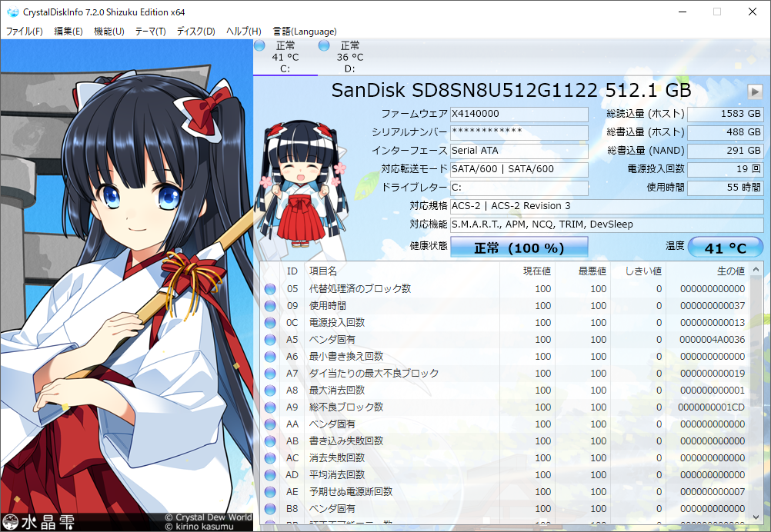The height and width of the screenshot is (532, 771).
Task: Click the 55 時間 power on hours value
Action: (726, 188)
